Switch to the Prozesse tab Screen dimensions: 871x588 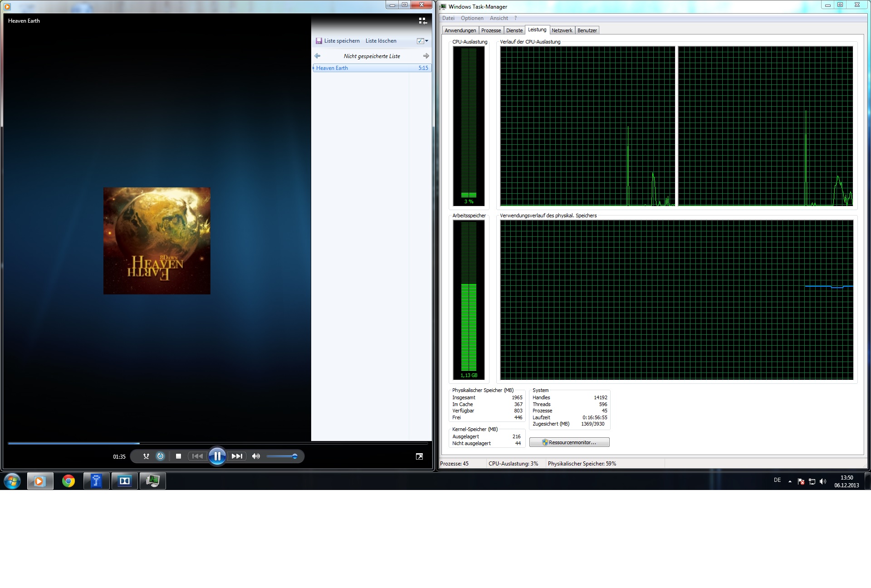click(x=491, y=30)
